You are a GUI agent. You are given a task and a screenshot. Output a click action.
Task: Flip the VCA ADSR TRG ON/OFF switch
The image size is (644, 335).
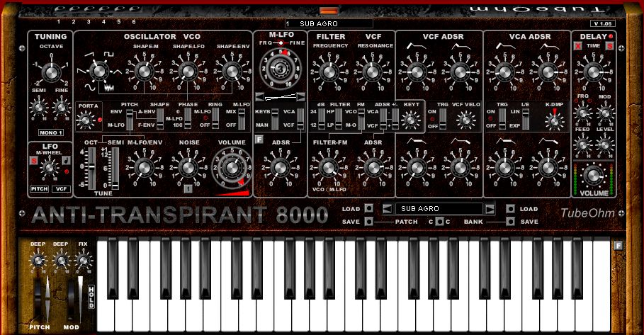pyautogui.click(x=502, y=119)
